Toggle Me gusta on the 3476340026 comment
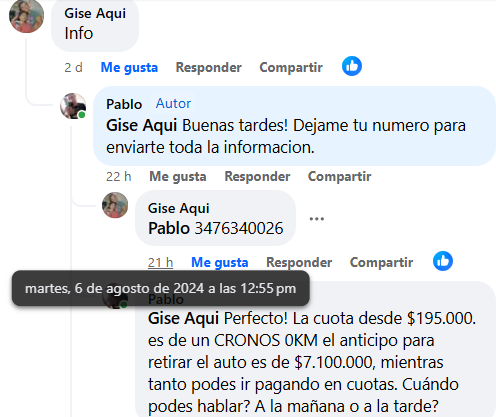The height and width of the screenshot is (417, 496). [220, 263]
